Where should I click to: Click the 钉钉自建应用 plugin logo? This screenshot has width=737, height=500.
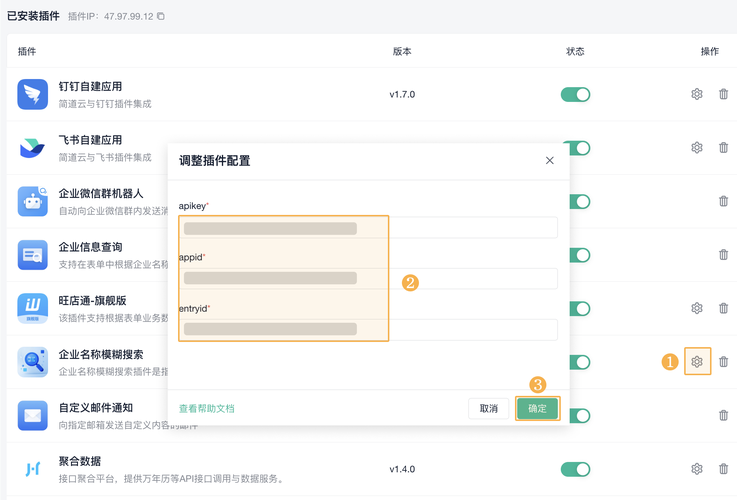tap(33, 94)
